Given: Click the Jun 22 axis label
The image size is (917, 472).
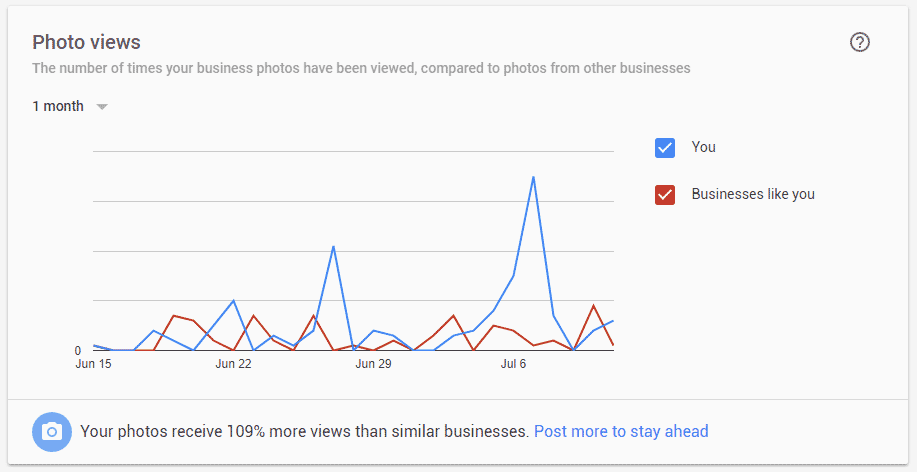Looking at the screenshot, I should tap(233, 364).
